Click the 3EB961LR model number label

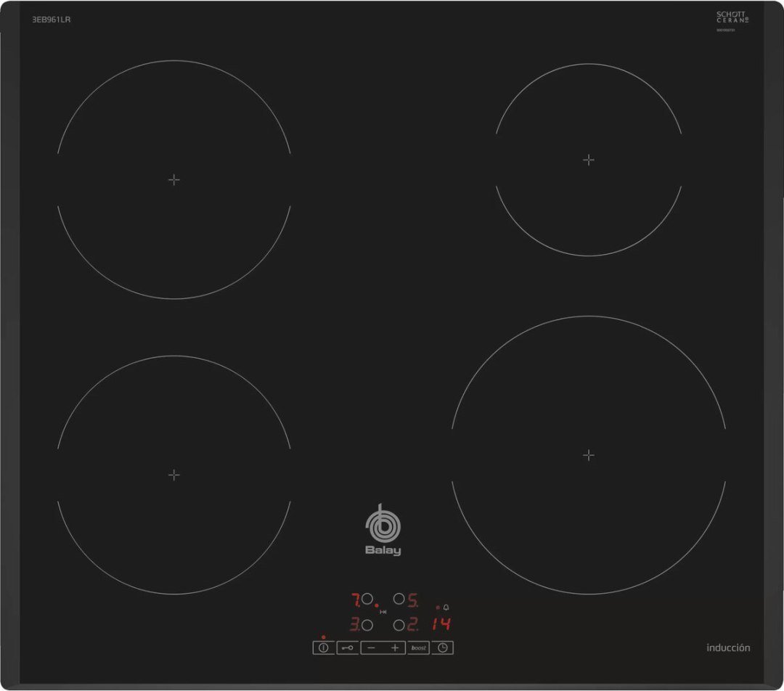[52, 20]
